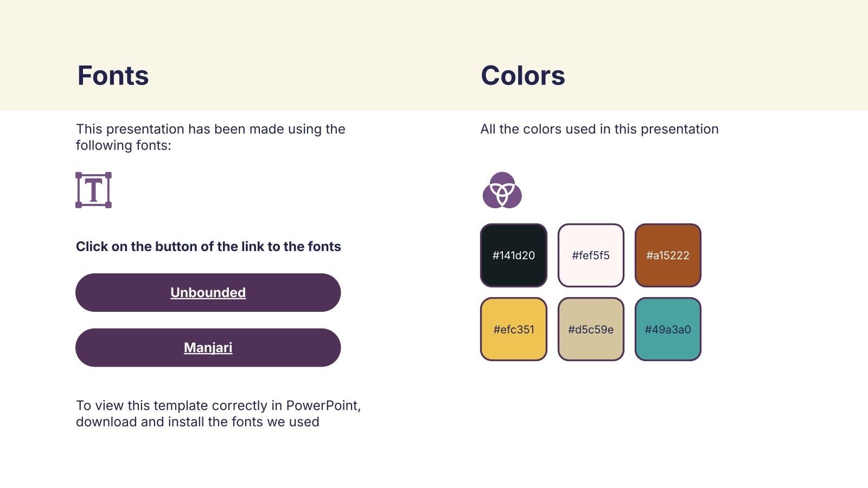Screen dimensions: 868x488
Task: Select the dark #141d20 color swatch
Action: (513, 255)
